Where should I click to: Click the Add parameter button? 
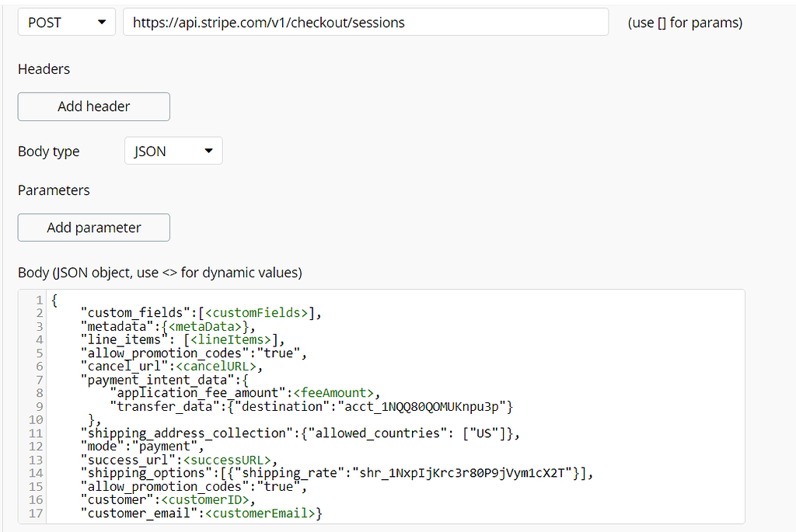coord(93,227)
